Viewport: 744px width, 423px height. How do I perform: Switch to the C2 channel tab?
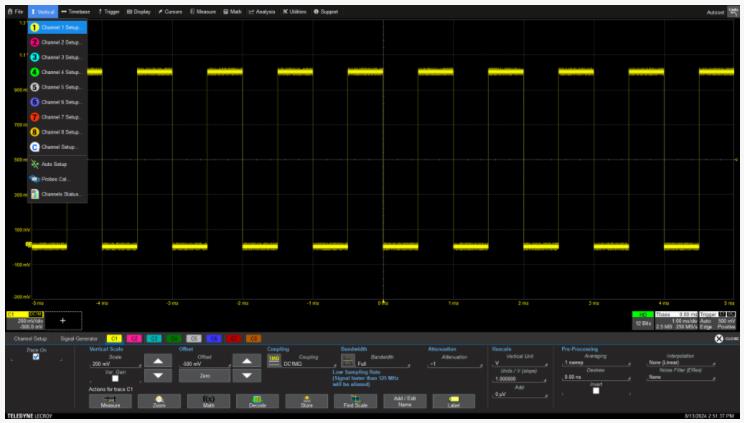pos(133,339)
